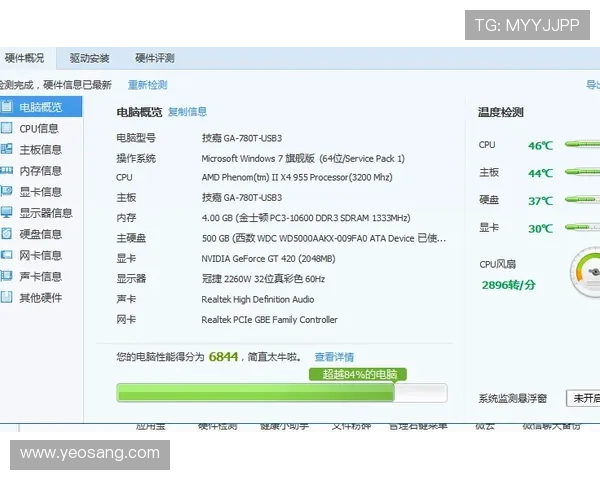Viewport: 600px width, 480px height.
Task: Click the 硬盘 37℃ temperature bar
Action: 582,199
